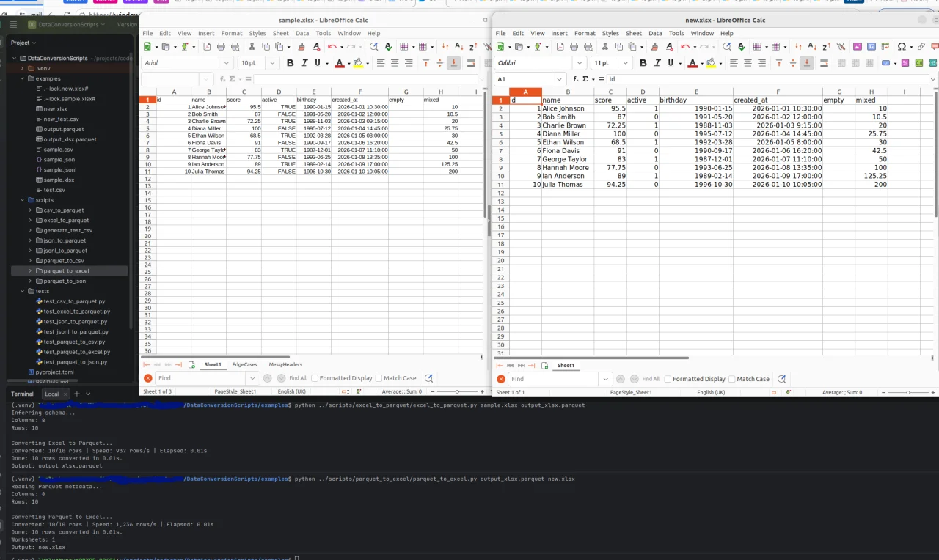Image resolution: width=939 pixels, height=560 pixels.
Task: Click Align Top icon in sample.xlsx window
Action: (426, 63)
